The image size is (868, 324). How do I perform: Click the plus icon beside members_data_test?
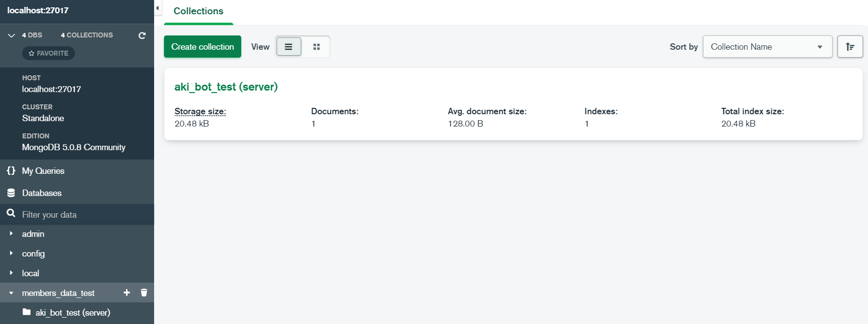tap(127, 292)
